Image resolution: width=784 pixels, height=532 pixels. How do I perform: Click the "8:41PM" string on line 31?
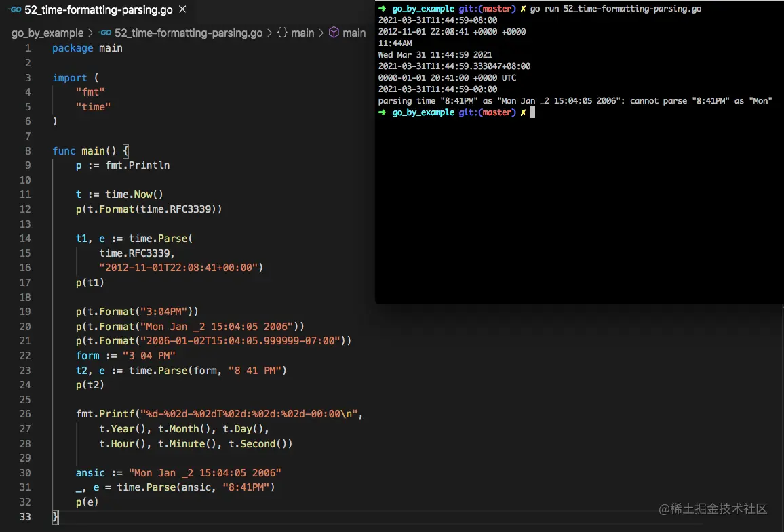246,487
